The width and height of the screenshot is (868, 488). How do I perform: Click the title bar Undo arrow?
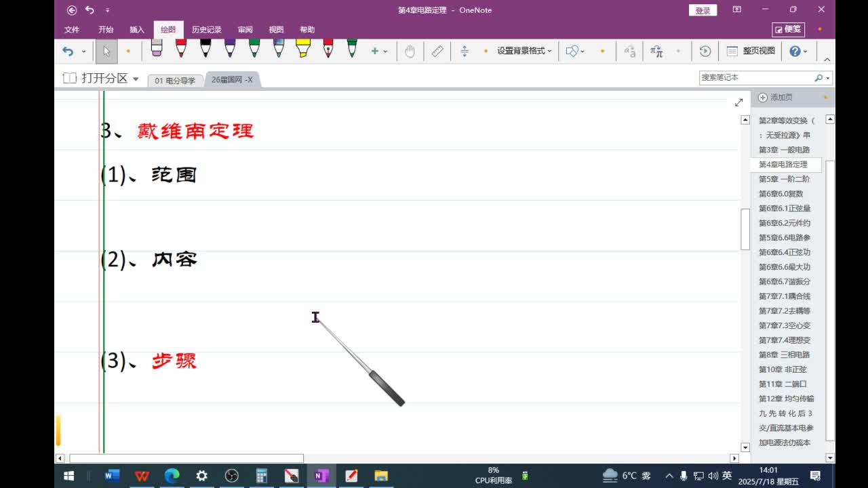click(90, 10)
